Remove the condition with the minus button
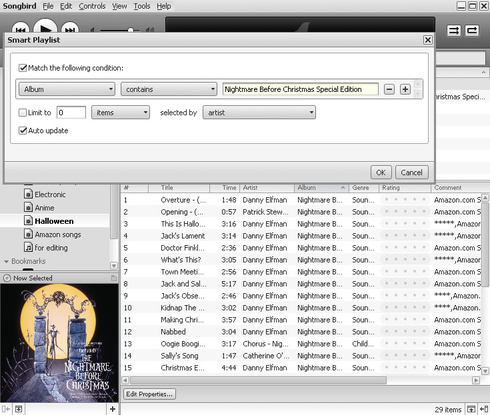The image size is (490, 415). coord(389,89)
